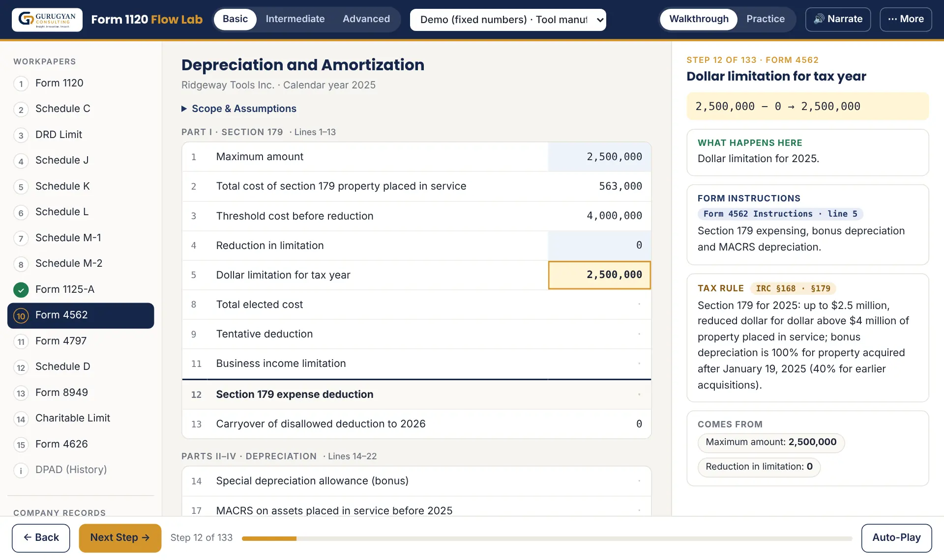The image size is (944, 560).
Task: Open Schedule C workpaper
Action: point(81,109)
